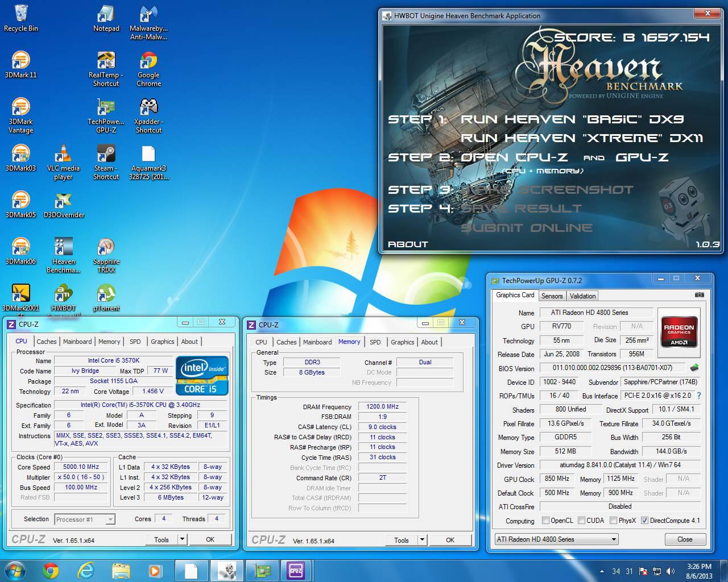The image size is (728, 582).
Task: Open the Processor #1 selection dropdown
Action: tap(85, 519)
